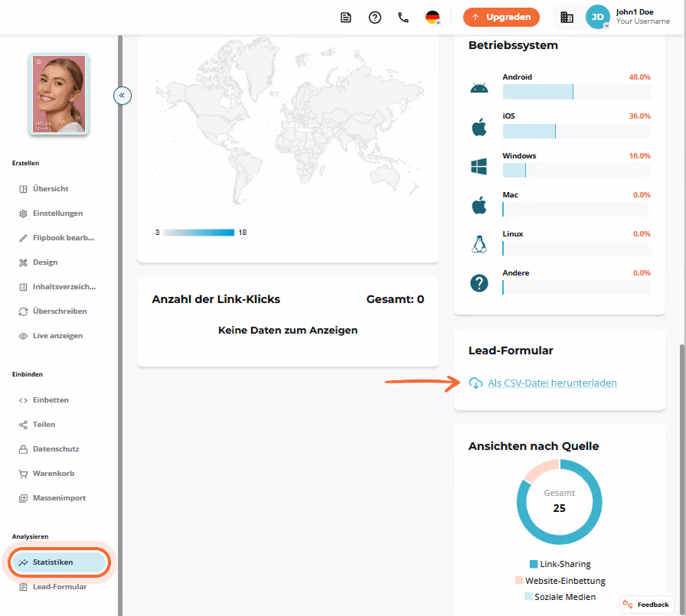Open Statistiken in the sidebar
The height and width of the screenshot is (616, 686).
pos(59,562)
